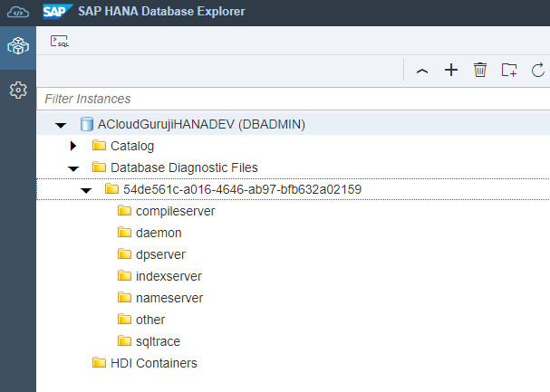Screen dimensions: 550x392
Task: Click the collapse all caret icon
Action: pyautogui.click(x=421, y=71)
